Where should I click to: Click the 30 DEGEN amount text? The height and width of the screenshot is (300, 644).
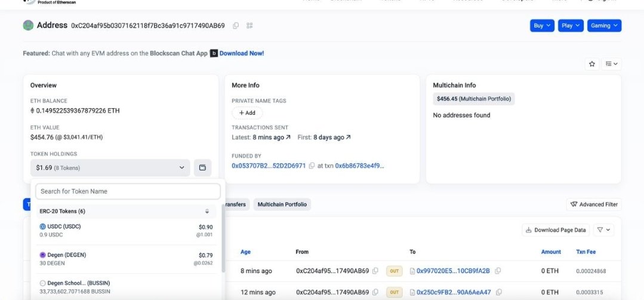tap(52, 263)
